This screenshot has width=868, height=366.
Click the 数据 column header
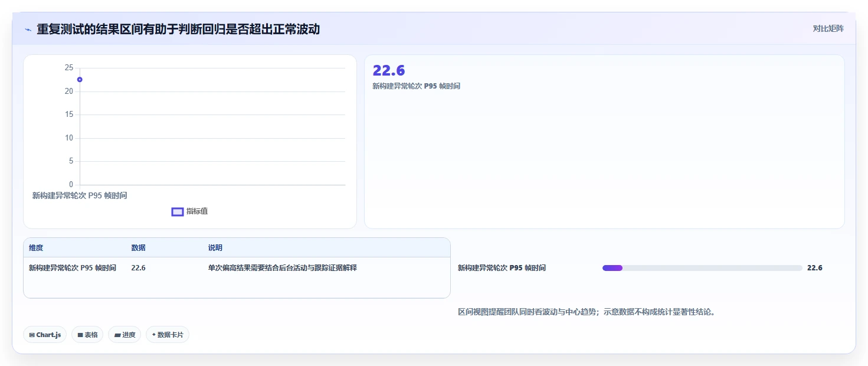138,248
